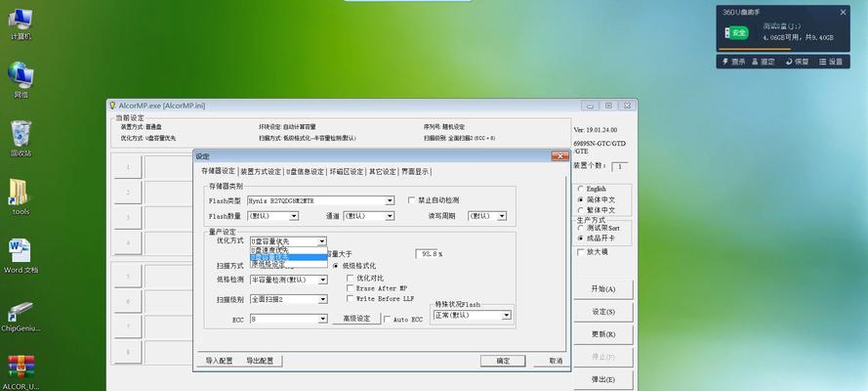This screenshot has width=868, height=391.
Task: Click the 93.8 percent capacity field
Action: pos(429,253)
